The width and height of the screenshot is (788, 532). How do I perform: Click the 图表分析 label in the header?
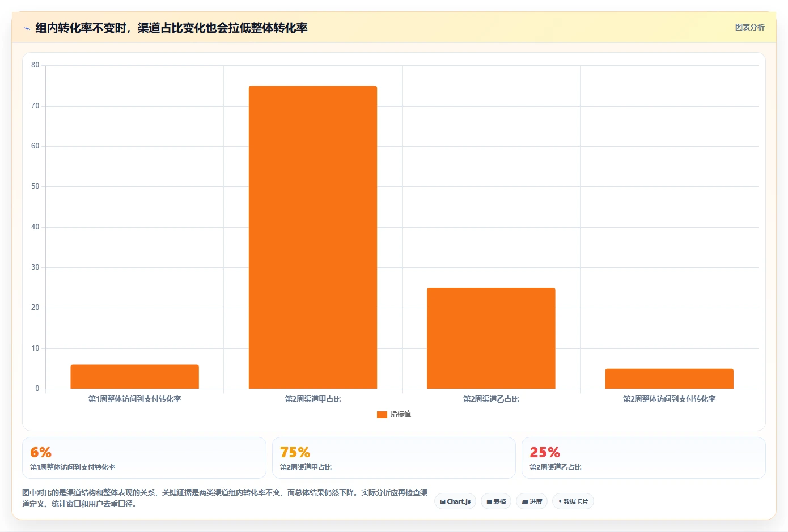click(749, 27)
